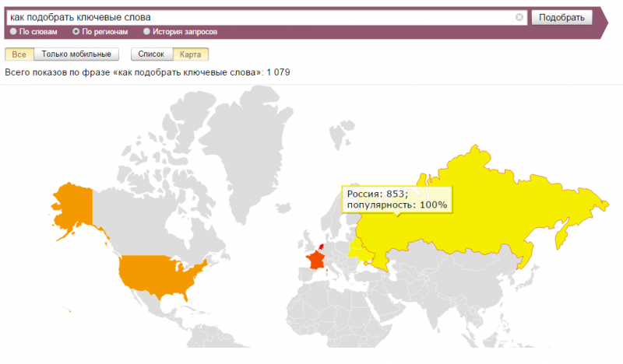Click the Всего показов по фразе text
The image size is (623, 364).
pos(147,72)
